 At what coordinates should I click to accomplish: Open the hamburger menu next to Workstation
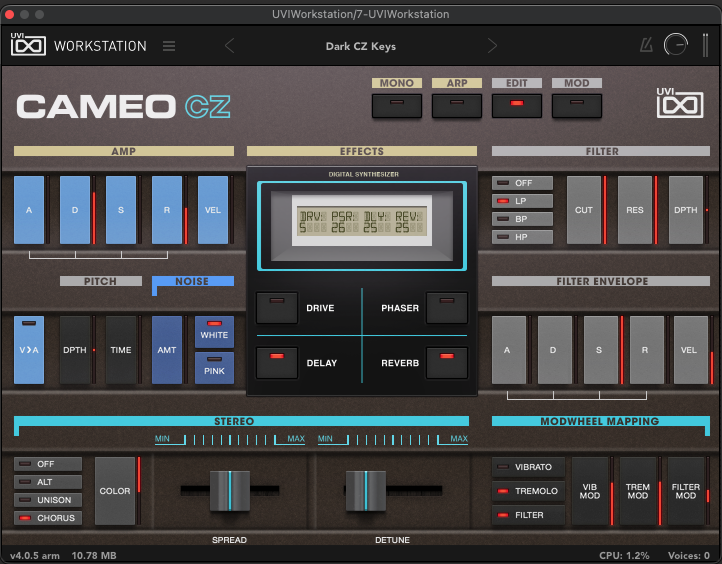(x=169, y=46)
